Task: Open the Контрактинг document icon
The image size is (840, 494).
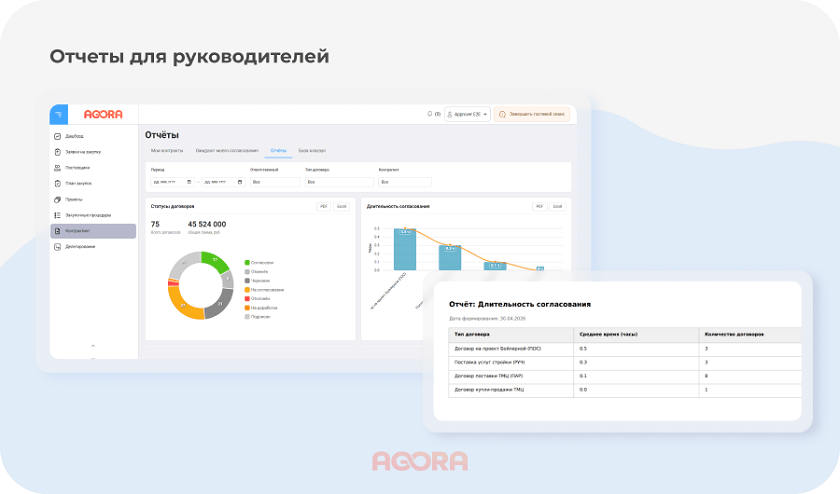Action: (x=57, y=231)
